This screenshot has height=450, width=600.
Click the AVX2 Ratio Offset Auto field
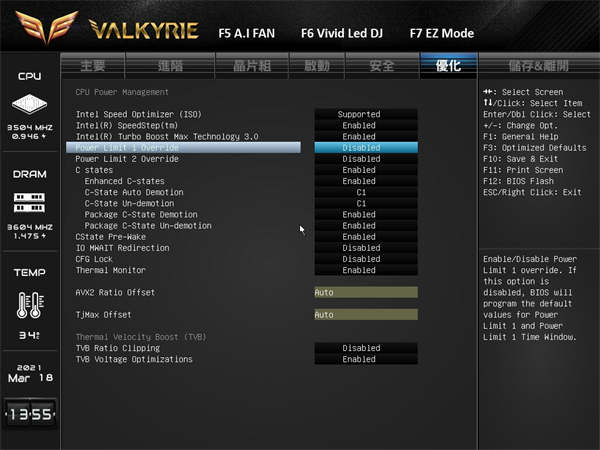[366, 292]
